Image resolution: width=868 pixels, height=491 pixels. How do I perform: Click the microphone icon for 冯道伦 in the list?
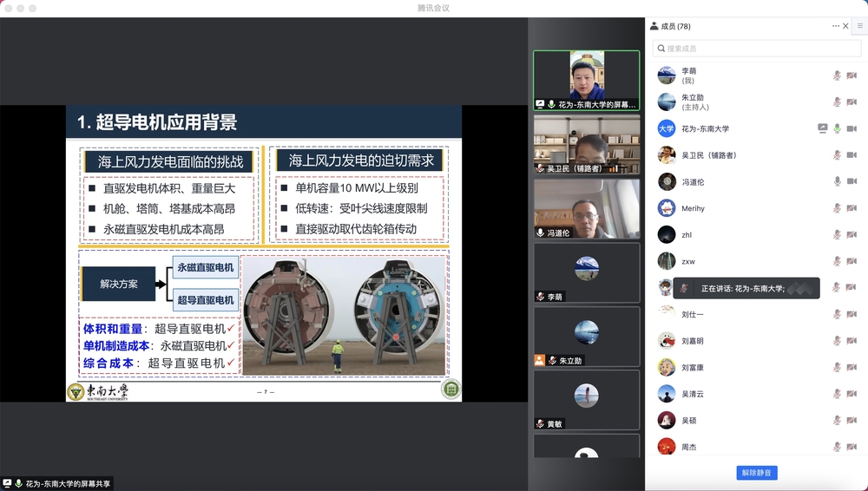click(x=837, y=181)
